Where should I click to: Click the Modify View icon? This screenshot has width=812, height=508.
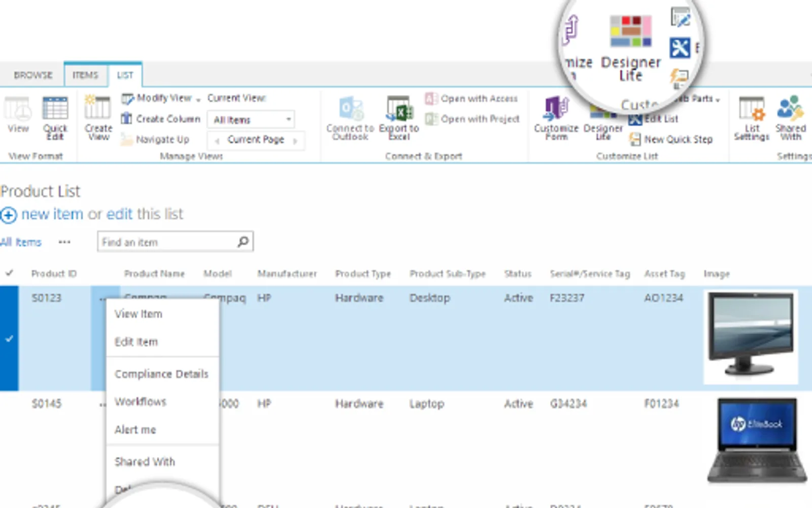pos(127,99)
